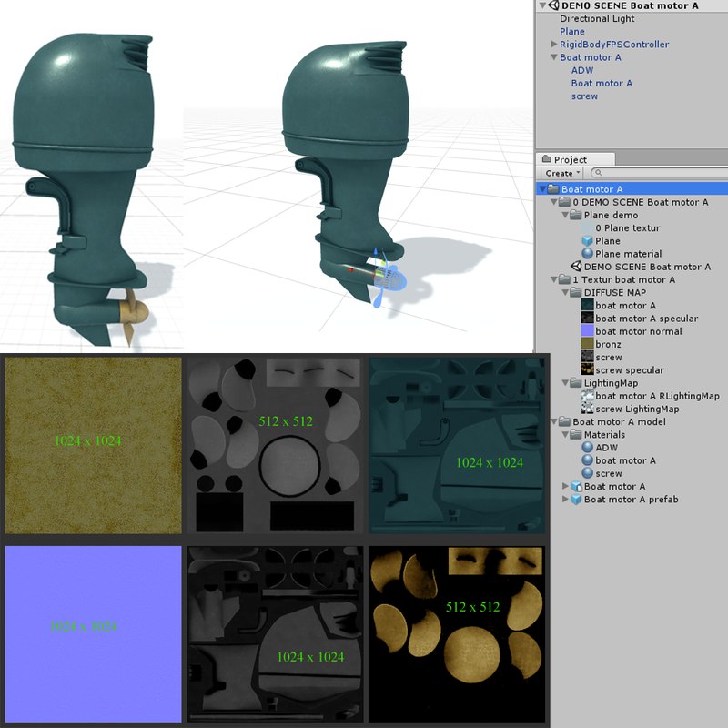Screen dimensions: 728x728
Task: Click the Plane material sphere icon
Action: [x=588, y=254]
